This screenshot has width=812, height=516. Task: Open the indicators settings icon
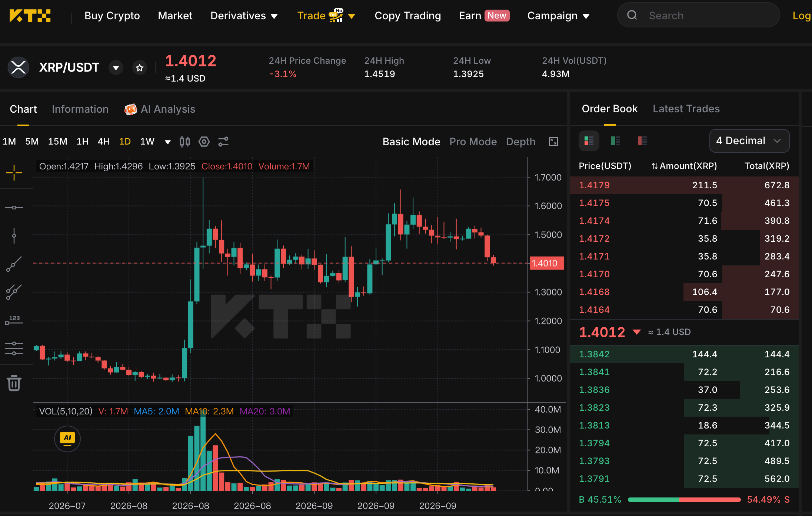(x=223, y=142)
